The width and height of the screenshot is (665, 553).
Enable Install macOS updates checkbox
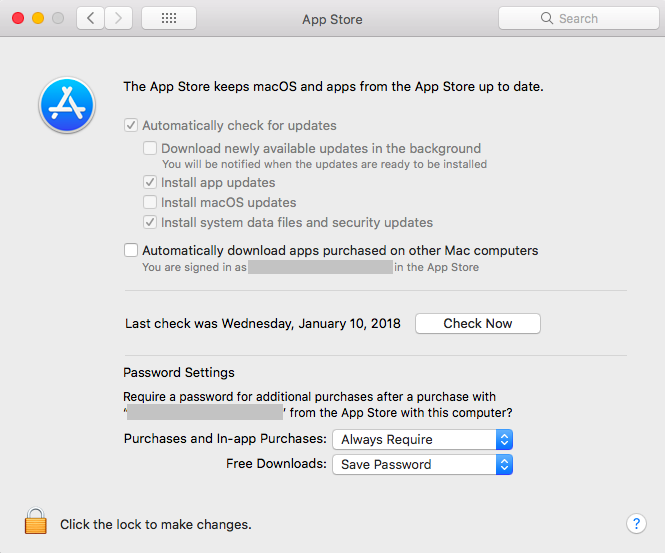(150, 203)
